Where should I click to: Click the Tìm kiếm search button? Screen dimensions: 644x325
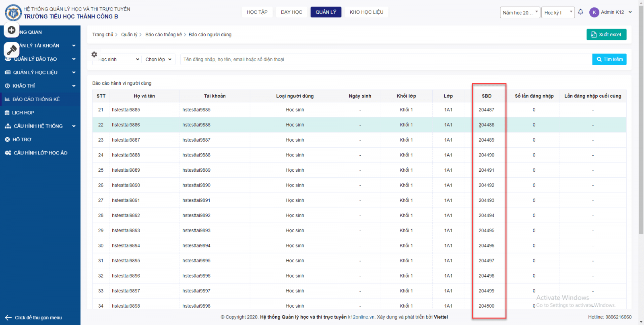609,60
